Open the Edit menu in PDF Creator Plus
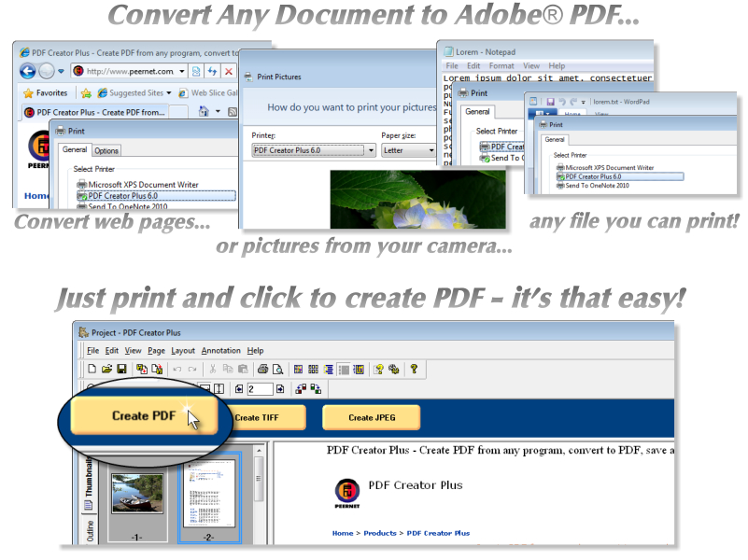 [112, 351]
